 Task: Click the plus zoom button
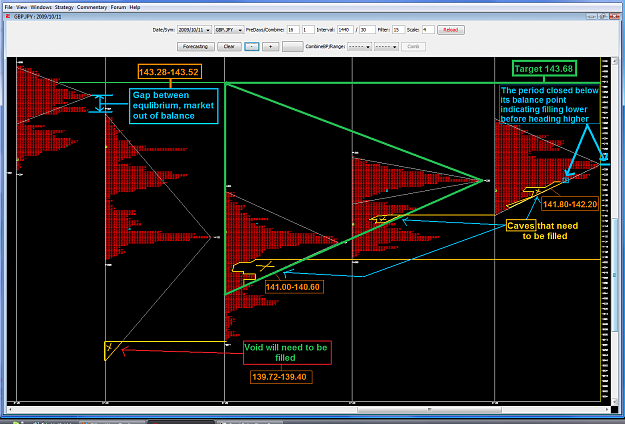click(270, 47)
